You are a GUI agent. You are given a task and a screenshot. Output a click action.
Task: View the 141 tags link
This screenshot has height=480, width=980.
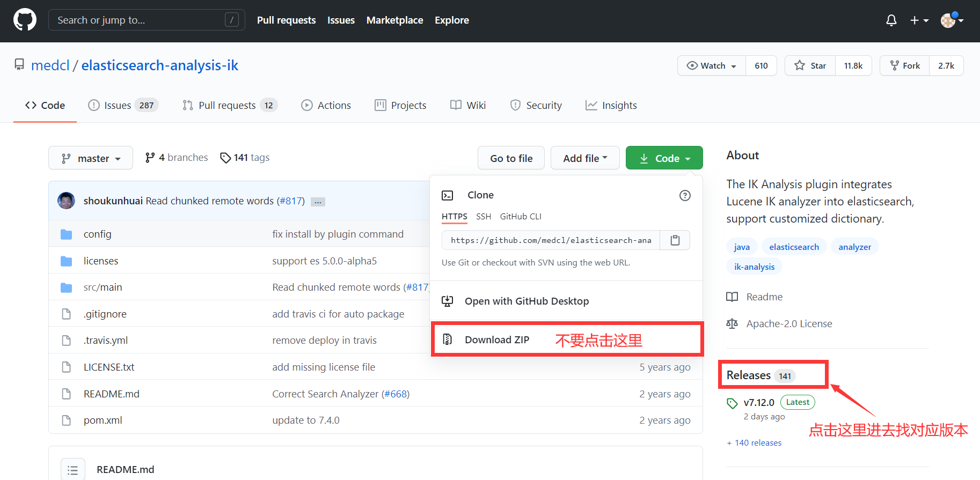245,158
